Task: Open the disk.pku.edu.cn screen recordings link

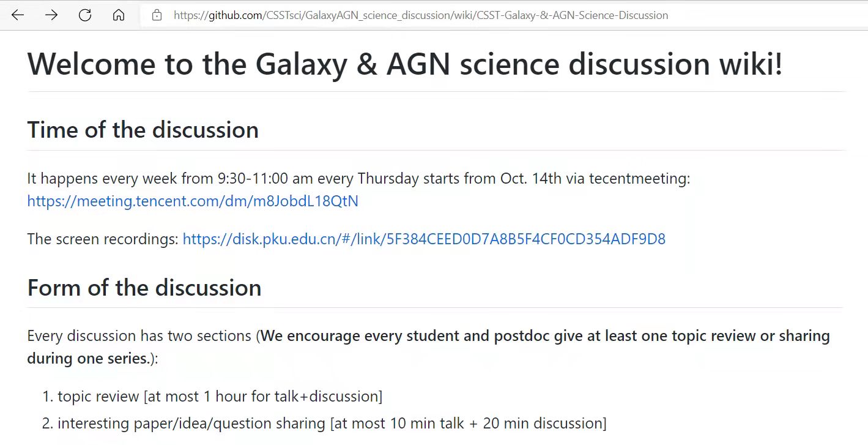Action: click(424, 239)
